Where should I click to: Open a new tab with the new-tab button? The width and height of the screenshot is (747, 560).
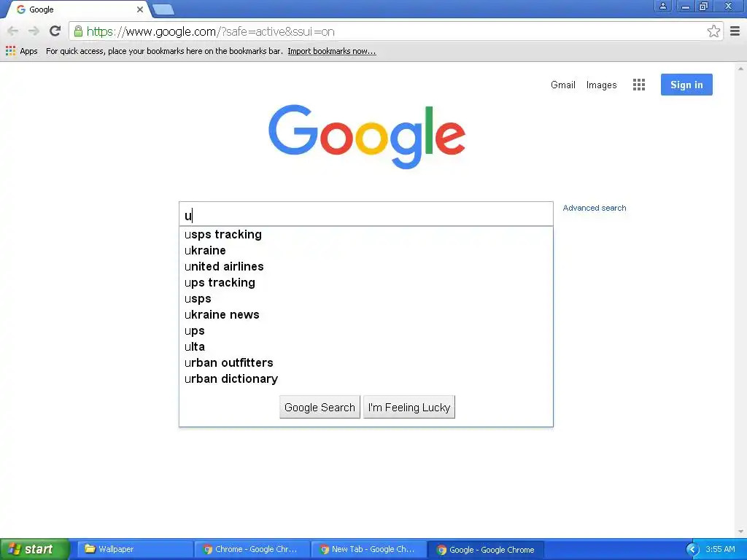coord(163,9)
